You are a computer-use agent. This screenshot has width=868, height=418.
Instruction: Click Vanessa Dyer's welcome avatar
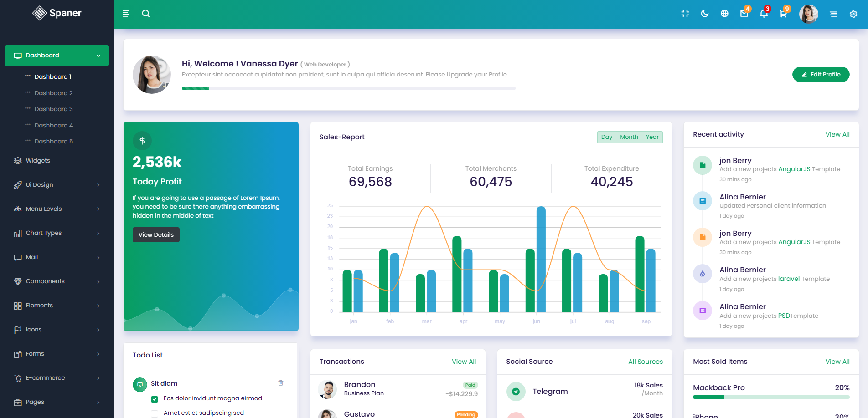click(152, 75)
